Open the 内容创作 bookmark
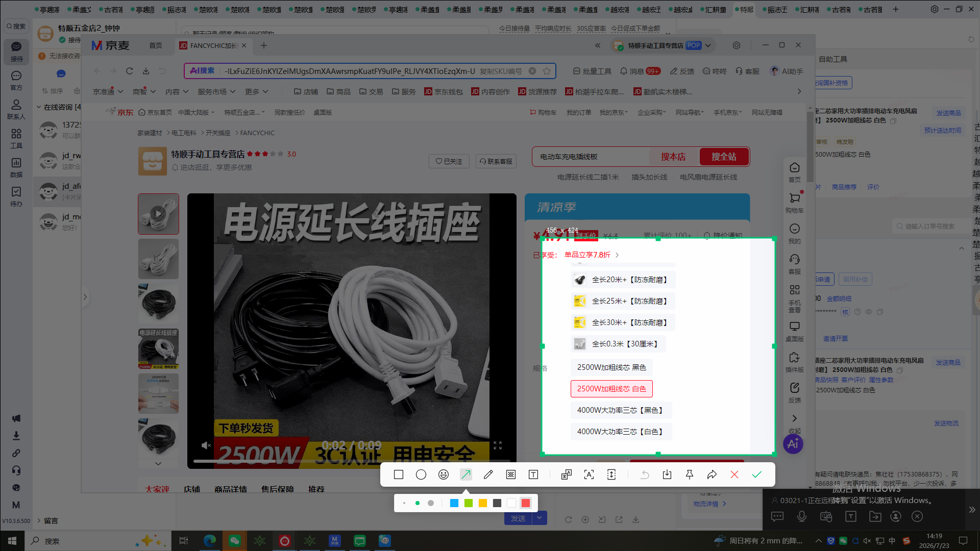This screenshot has width=980, height=551. point(491,92)
